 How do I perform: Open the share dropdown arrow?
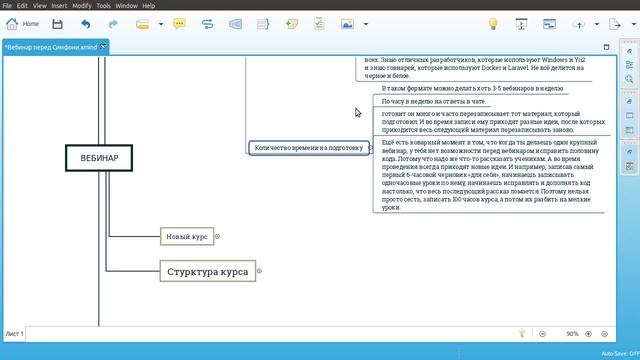pos(597,24)
